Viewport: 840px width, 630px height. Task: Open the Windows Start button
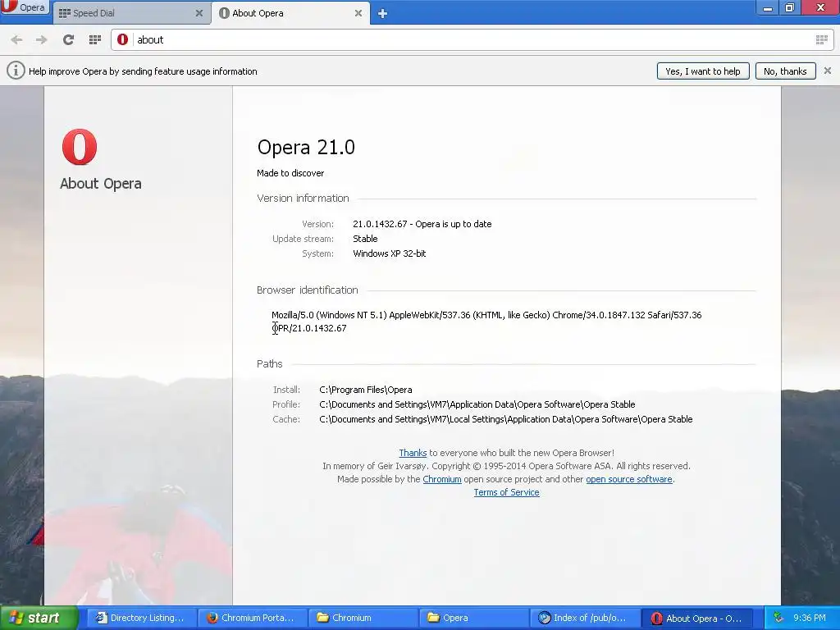tap(38, 618)
